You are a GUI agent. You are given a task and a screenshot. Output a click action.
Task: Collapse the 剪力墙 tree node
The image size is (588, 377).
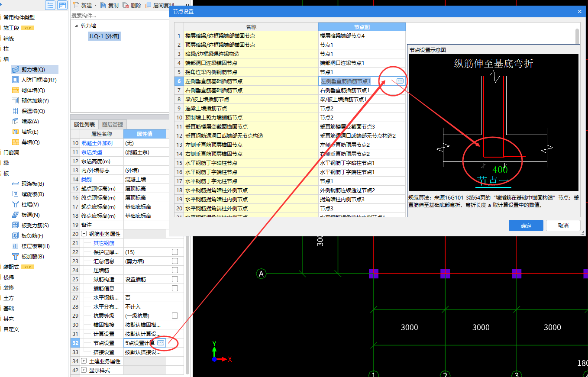[x=76, y=26]
